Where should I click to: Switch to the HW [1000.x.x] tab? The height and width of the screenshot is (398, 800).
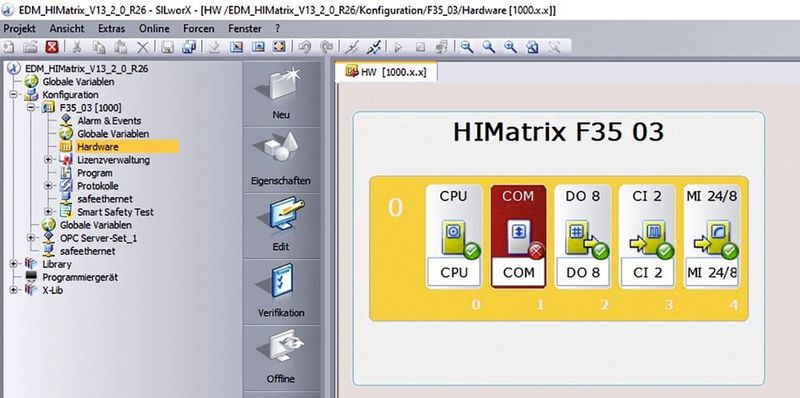(x=386, y=72)
